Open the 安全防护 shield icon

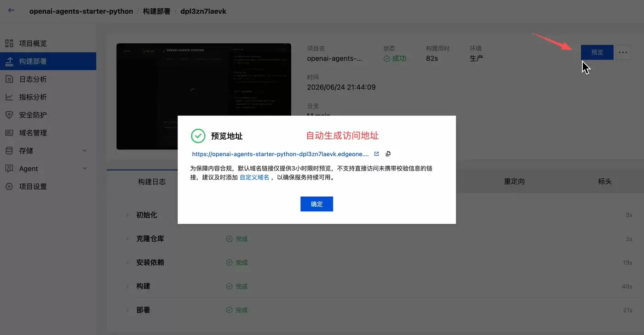coord(9,115)
